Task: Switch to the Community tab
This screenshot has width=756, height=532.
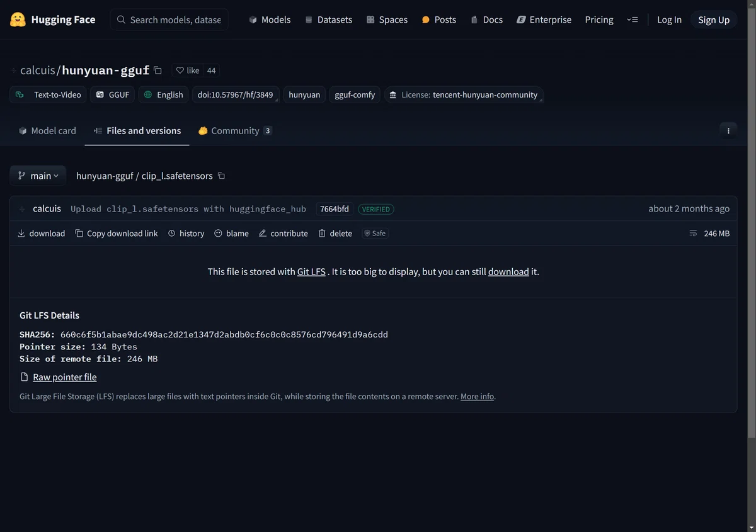Action: point(235,130)
